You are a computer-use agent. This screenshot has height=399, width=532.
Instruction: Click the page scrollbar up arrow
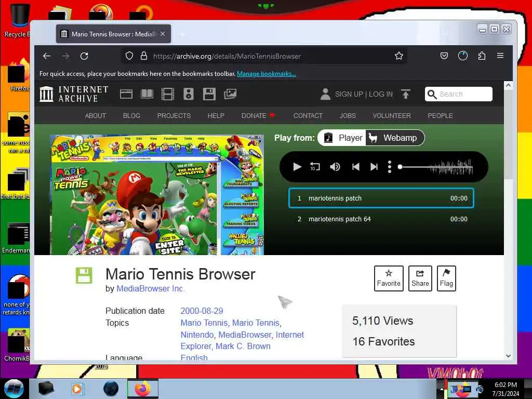coord(508,85)
